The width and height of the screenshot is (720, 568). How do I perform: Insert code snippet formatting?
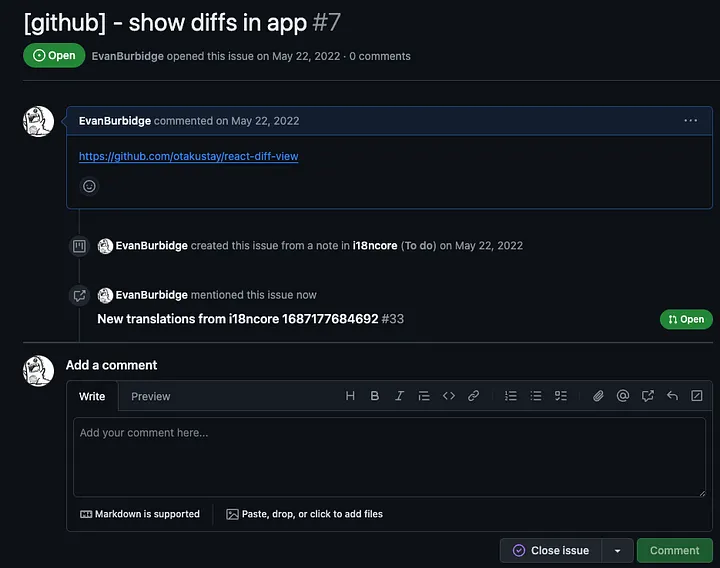[449, 396]
